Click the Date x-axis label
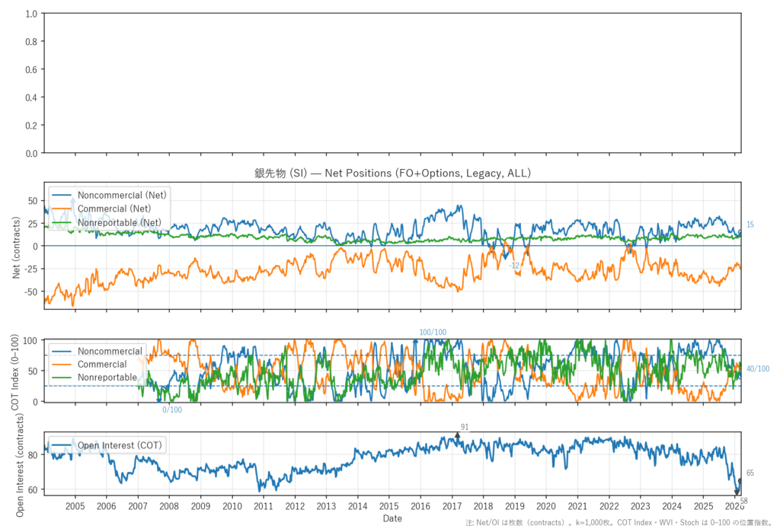 [392, 518]
